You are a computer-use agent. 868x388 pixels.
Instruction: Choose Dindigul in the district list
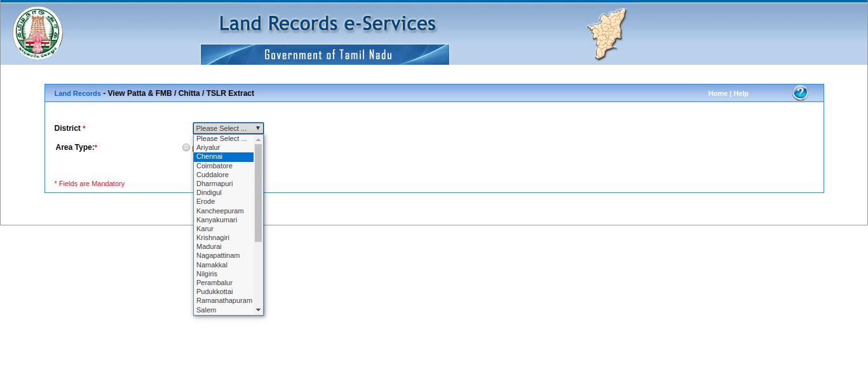click(224, 192)
